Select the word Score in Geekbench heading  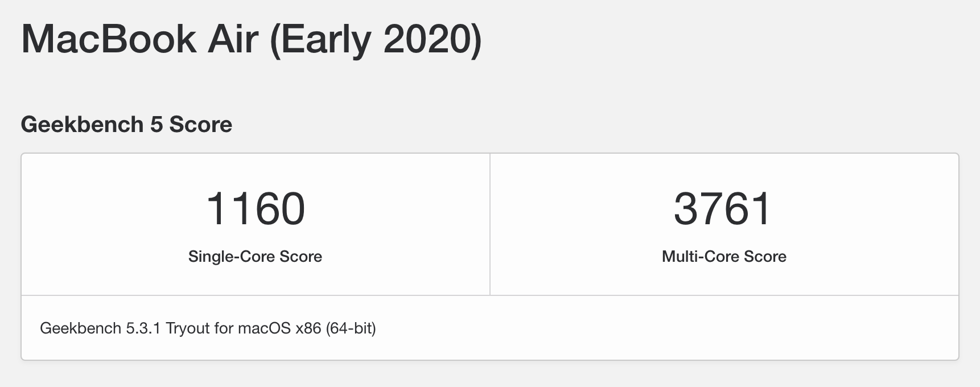[201, 125]
